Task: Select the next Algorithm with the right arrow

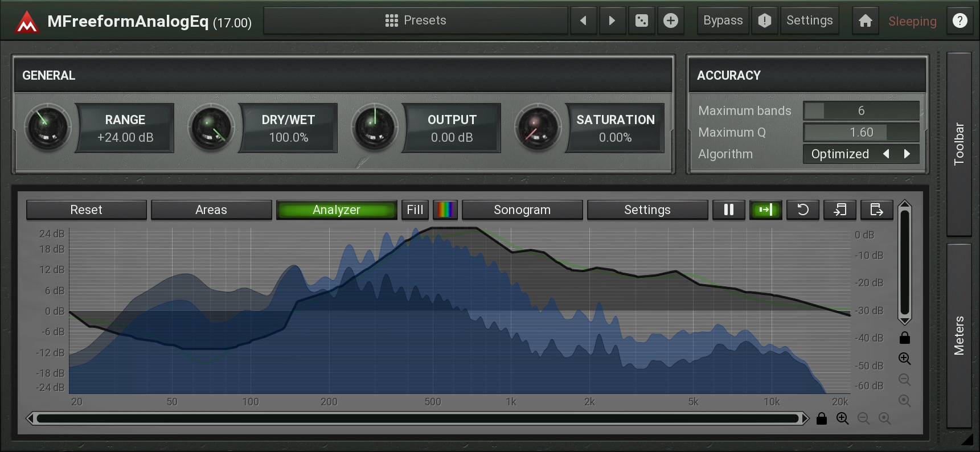Action: (907, 154)
